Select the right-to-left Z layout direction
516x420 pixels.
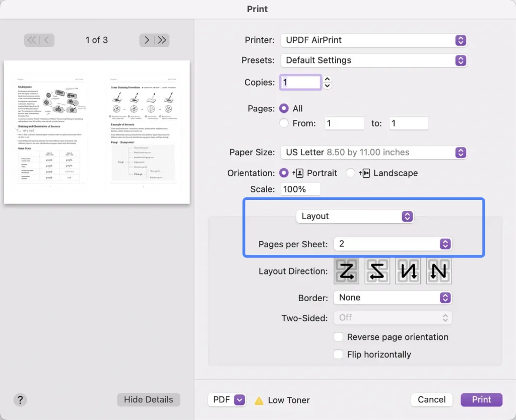pyautogui.click(x=377, y=271)
